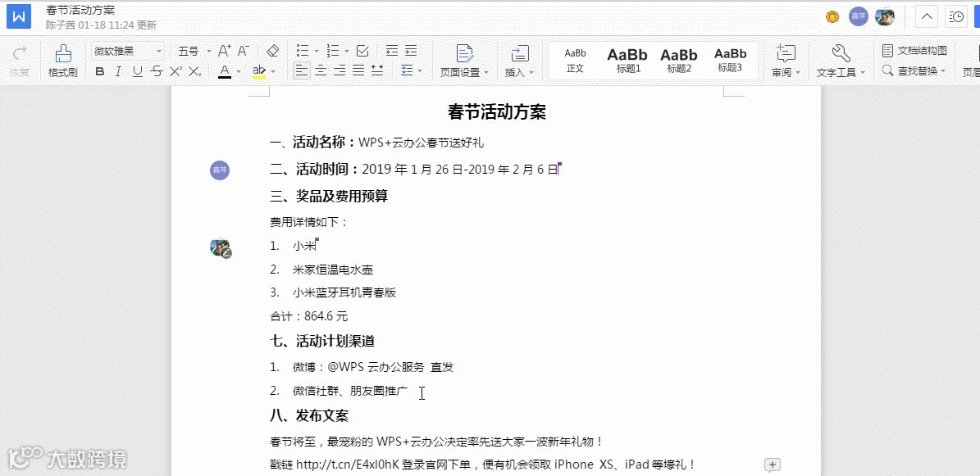Open the font name dropdown 微软雅黑

(128, 52)
